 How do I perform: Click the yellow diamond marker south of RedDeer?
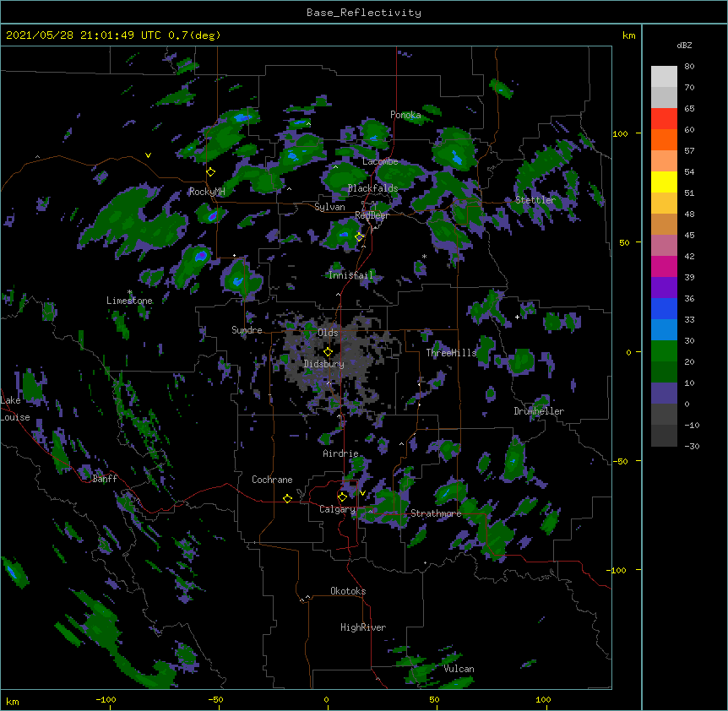click(x=360, y=236)
